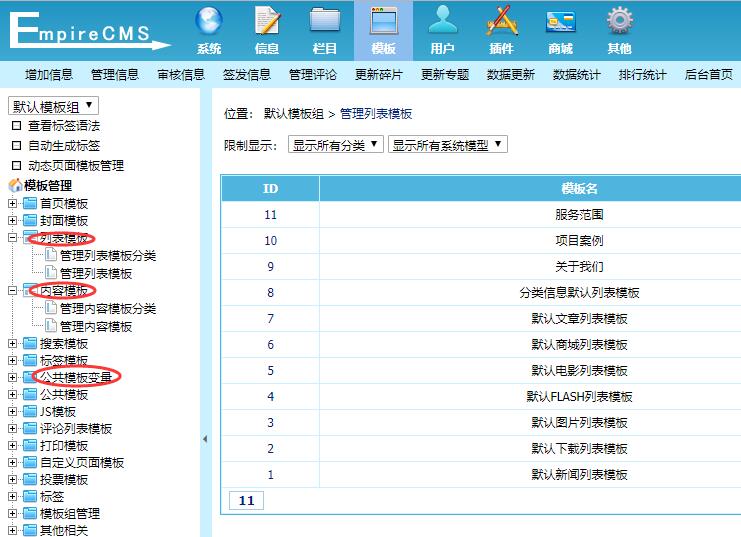This screenshot has height=537, width=741.
Task: Select 分类信息默认列表模板 row
Action: coord(481,293)
